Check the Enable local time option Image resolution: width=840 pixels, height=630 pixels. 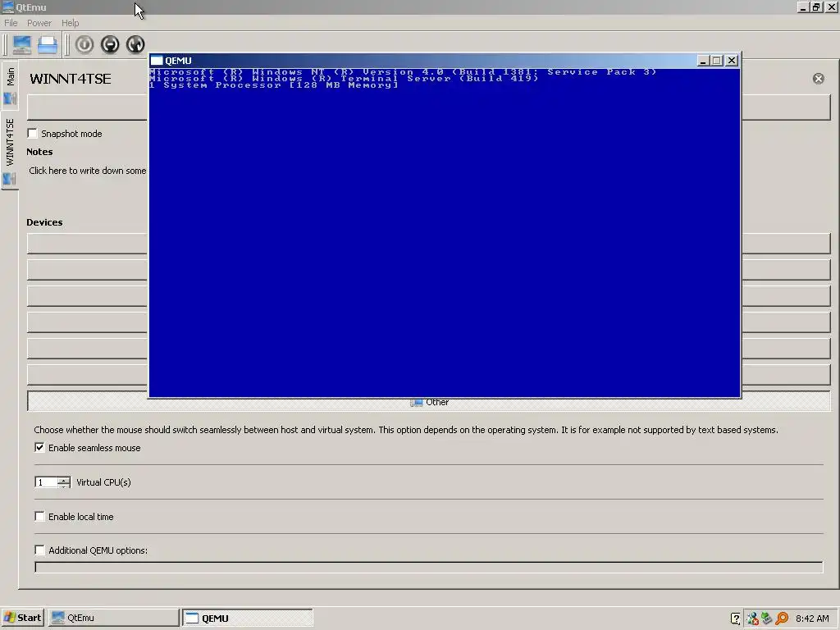tap(39, 517)
